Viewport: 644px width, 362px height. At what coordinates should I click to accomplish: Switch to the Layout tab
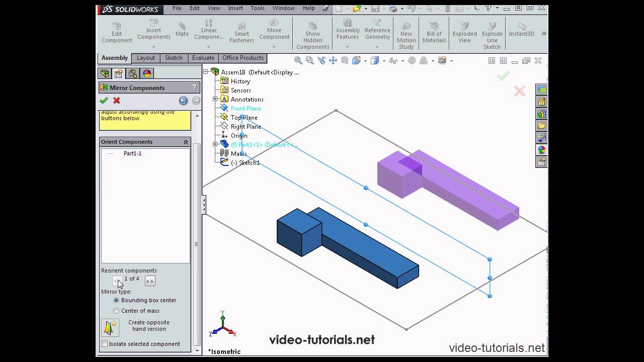[146, 58]
